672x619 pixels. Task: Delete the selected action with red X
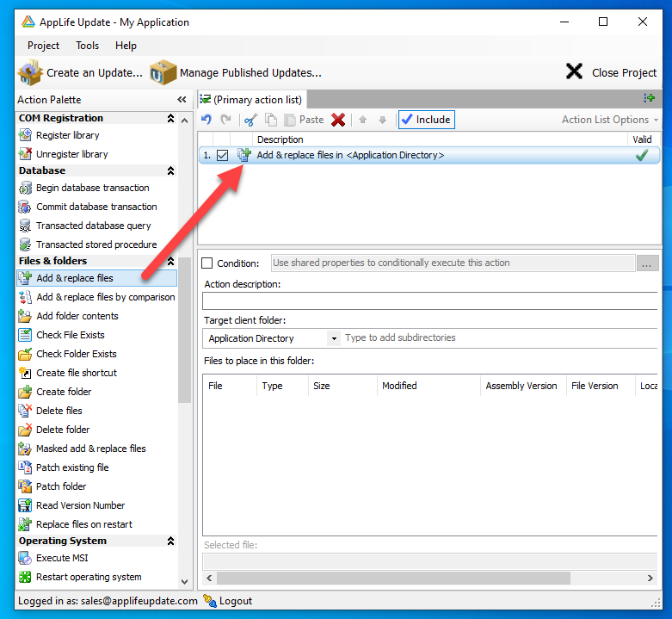tap(338, 120)
